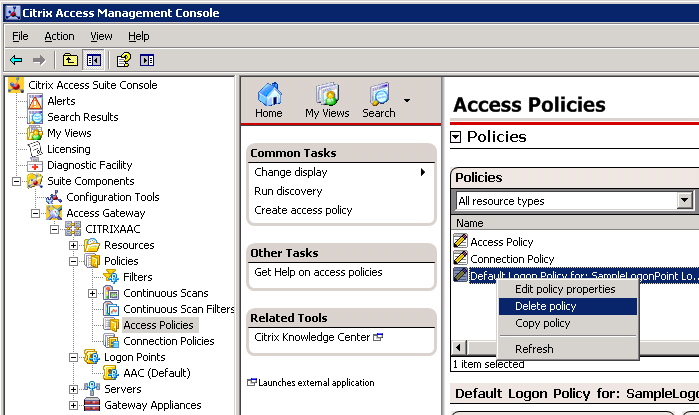This screenshot has height=415, width=699.
Task: Toggle the Show/Hide console tree icon
Action: coord(94,60)
